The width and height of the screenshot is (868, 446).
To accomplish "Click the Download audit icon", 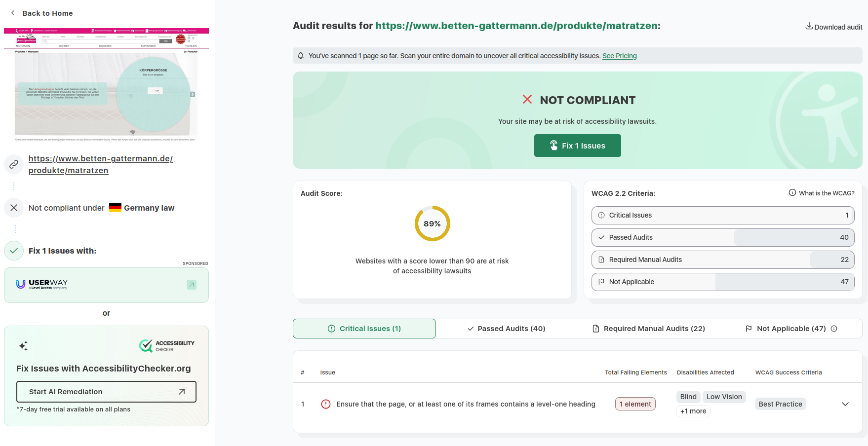I will point(809,26).
